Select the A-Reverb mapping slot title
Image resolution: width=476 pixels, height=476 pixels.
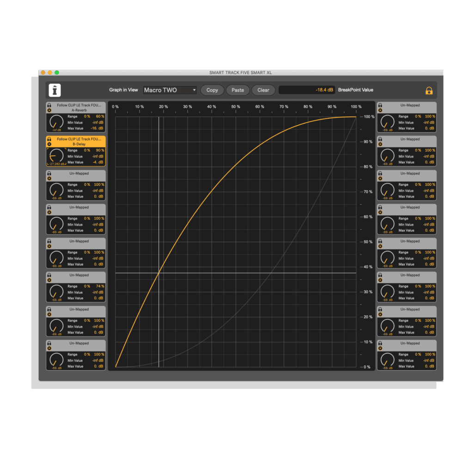point(79,108)
